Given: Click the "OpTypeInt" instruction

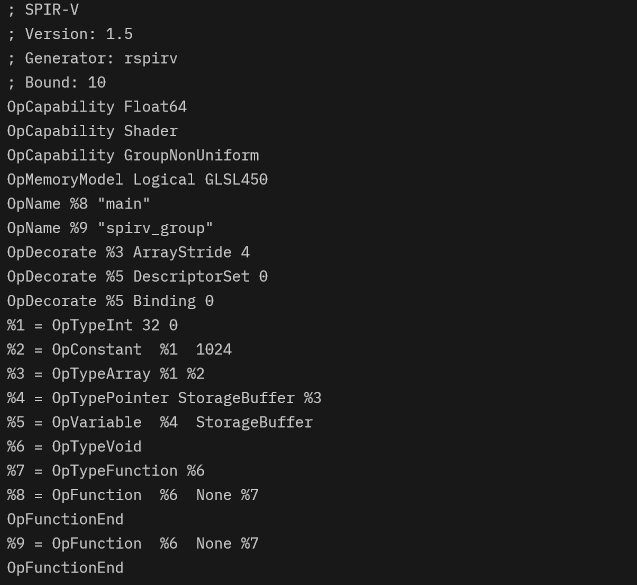Looking at the screenshot, I should [92, 325].
